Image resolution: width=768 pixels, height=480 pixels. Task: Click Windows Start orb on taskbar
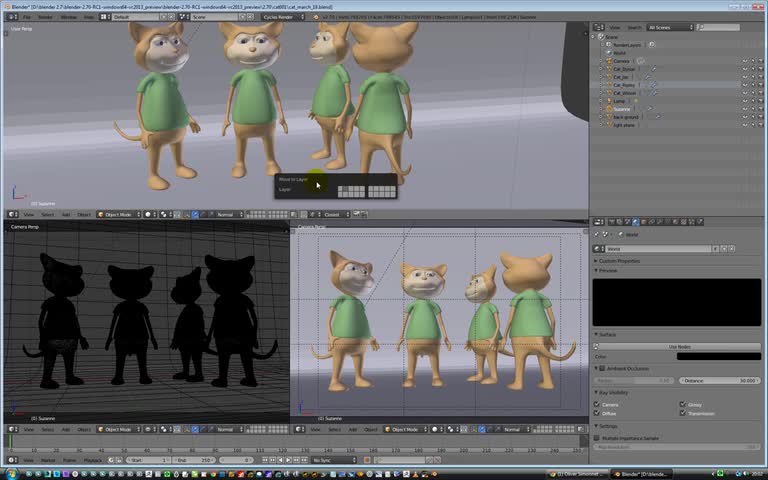point(11,474)
